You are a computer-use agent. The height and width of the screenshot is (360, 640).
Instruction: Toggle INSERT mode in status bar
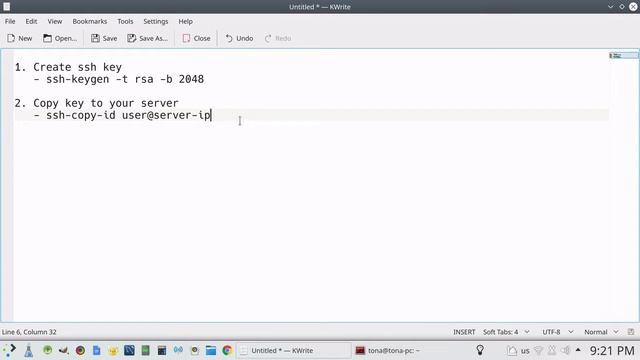pos(464,332)
